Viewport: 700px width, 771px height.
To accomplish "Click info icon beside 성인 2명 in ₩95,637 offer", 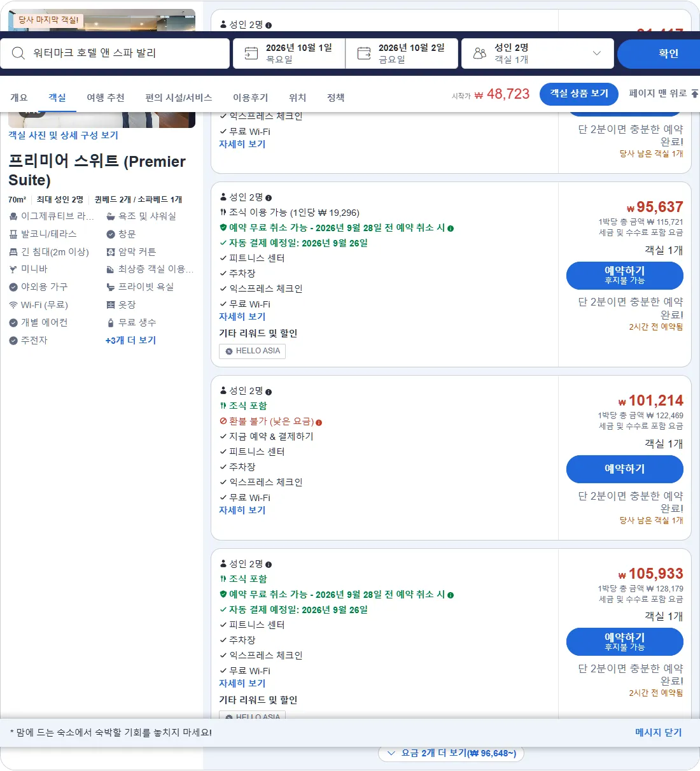I will (x=269, y=198).
